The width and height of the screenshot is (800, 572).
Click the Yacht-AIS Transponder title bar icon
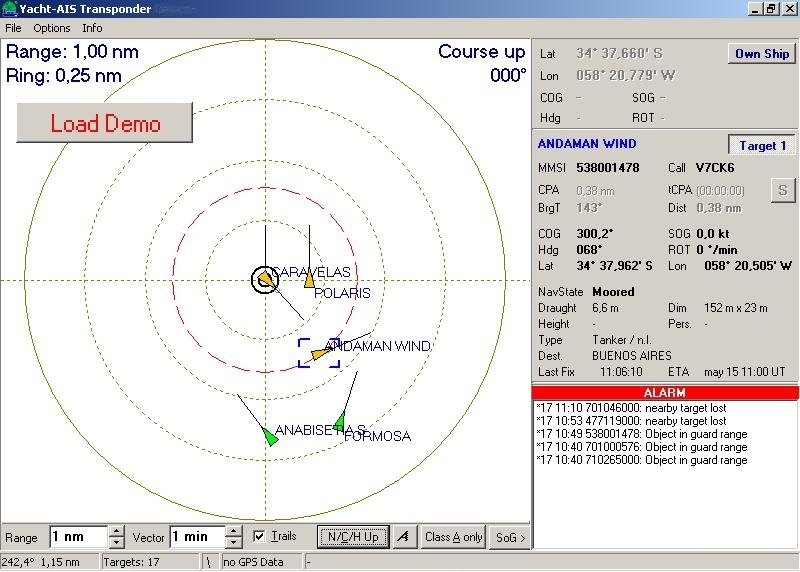tap(9, 9)
